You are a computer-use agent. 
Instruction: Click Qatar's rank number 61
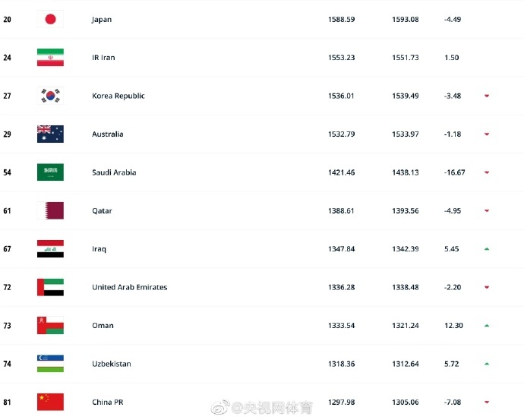pyautogui.click(x=7, y=210)
